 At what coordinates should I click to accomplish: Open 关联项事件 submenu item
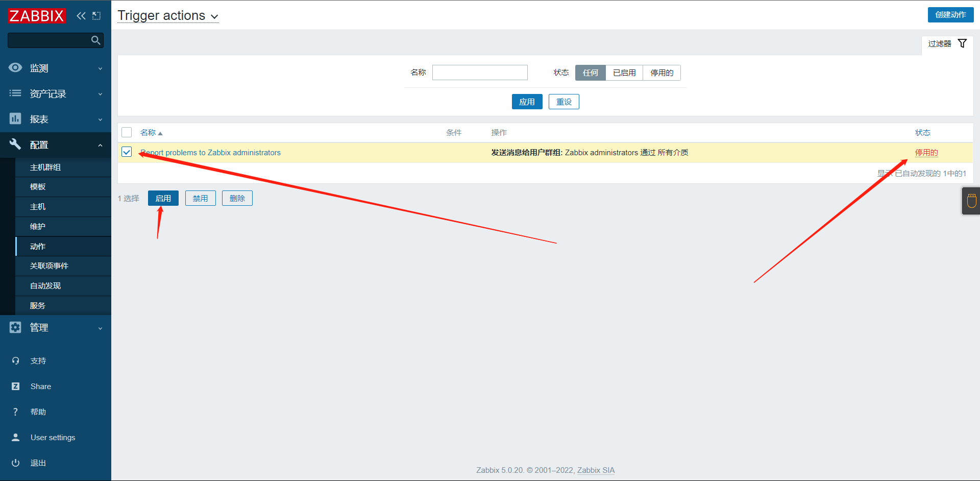[x=63, y=266]
